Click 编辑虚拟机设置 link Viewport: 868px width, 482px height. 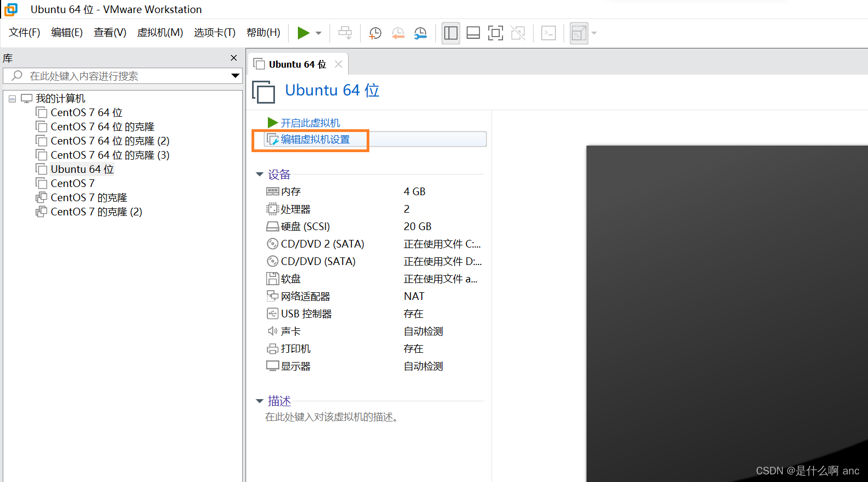pyautogui.click(x=315, y=140)
